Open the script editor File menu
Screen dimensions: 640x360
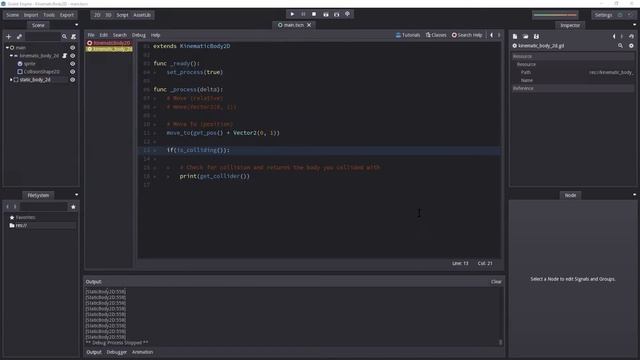tap(91, 35)
